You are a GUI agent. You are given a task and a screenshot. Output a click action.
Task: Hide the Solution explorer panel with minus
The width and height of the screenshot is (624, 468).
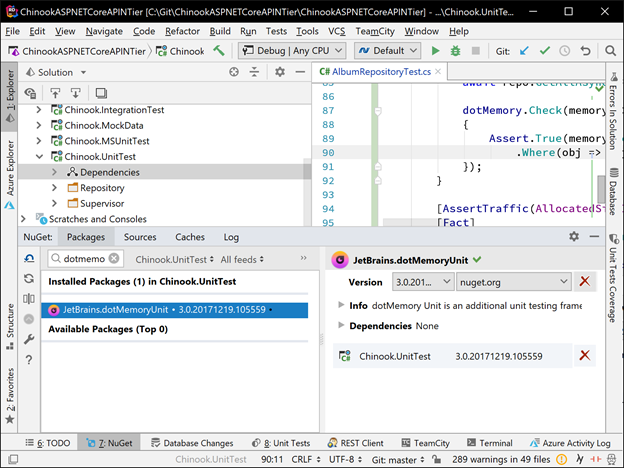coord(300,72)
